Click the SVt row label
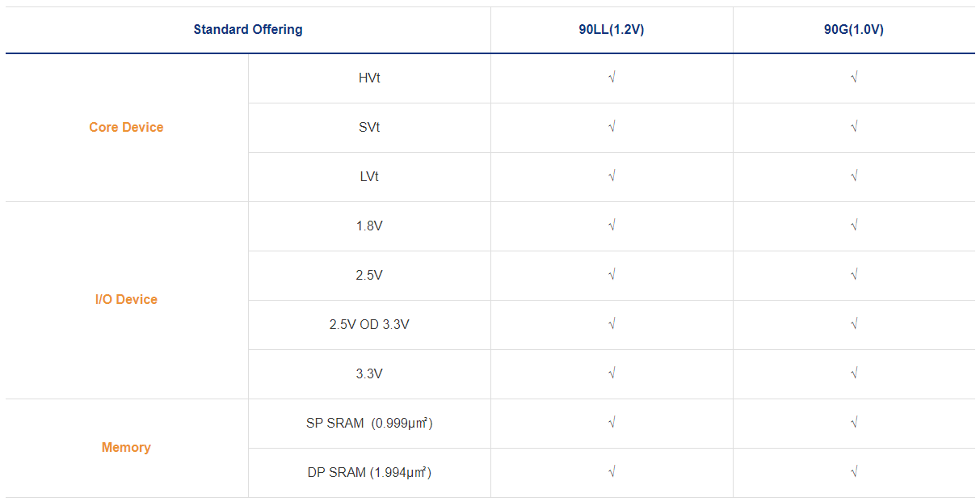 click(369, 128)
